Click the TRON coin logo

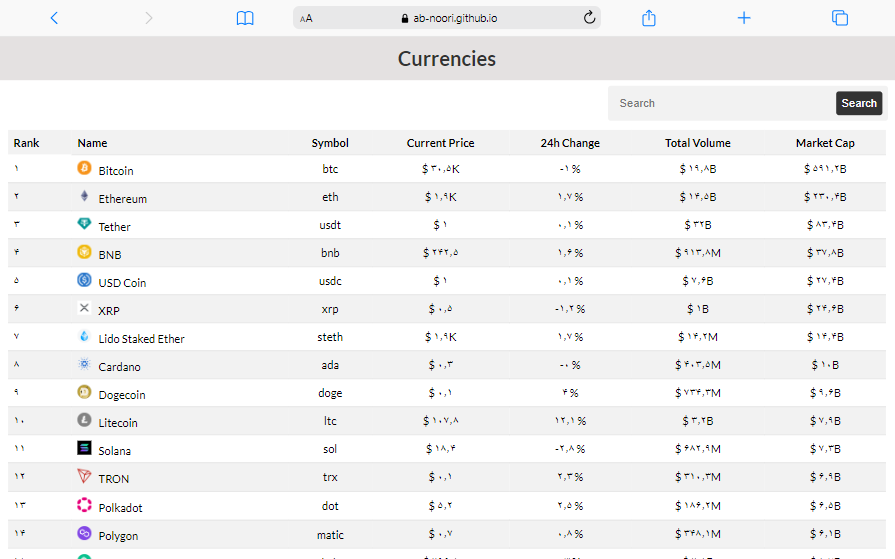[x=84, y=476]
